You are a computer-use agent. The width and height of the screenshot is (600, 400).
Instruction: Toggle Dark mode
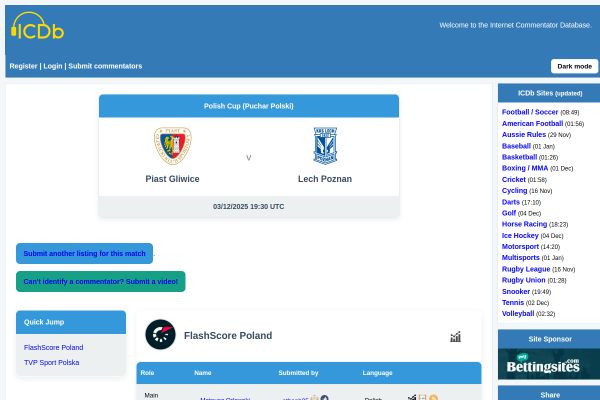574,66
